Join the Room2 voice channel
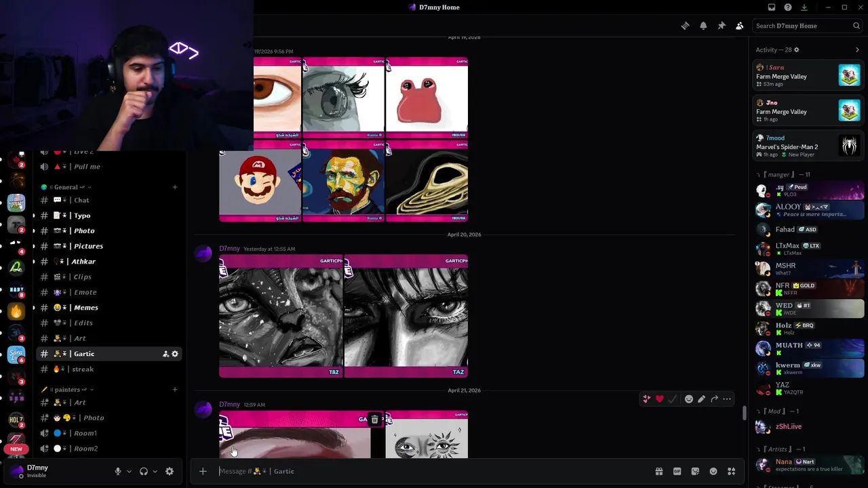 pyautogui.click(x=108, y=449)
